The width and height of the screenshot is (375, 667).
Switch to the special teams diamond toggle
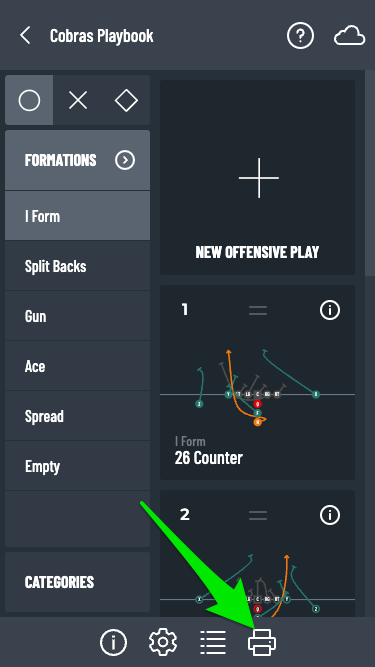tap(126, 100)
